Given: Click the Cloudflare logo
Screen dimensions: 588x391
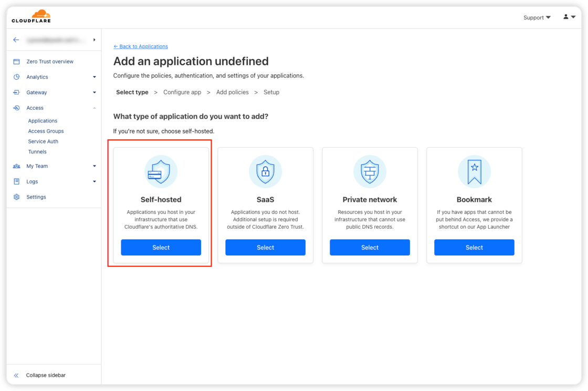Looking at the screenshot, I should click(31, 17).
